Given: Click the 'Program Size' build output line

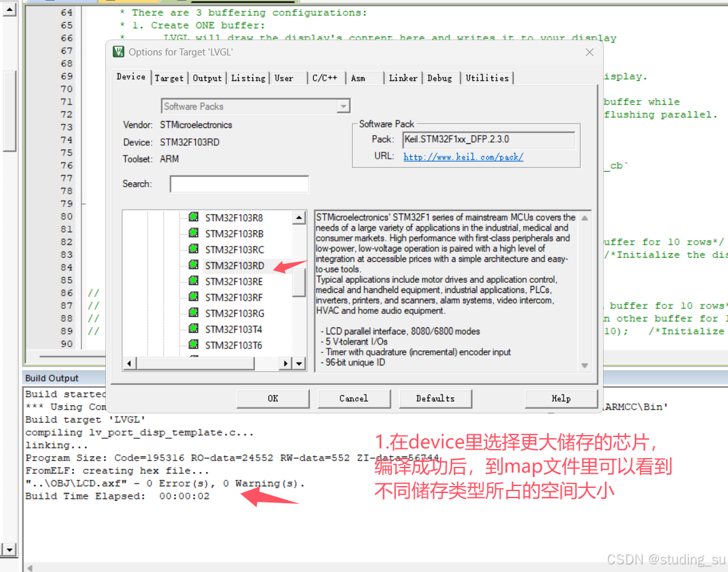Looking at the screenshot, I should point(232,458).
